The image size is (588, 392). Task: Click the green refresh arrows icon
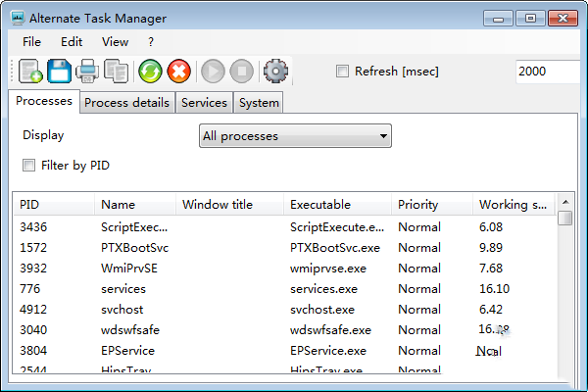(x=149, y=71)
